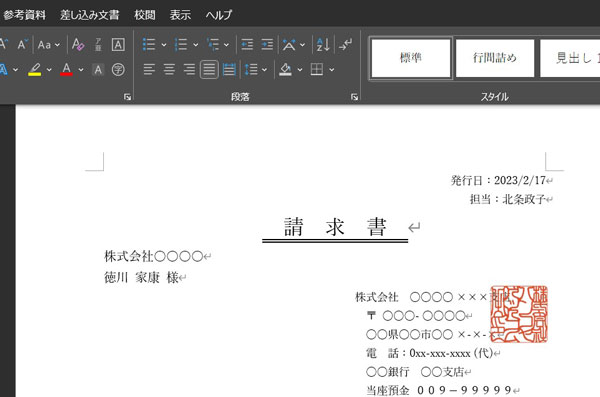The width and height of the screenshot is (600, 397).
Task: Increase paragraph indent
Action: pyautogui.click(x=267, y=45)
